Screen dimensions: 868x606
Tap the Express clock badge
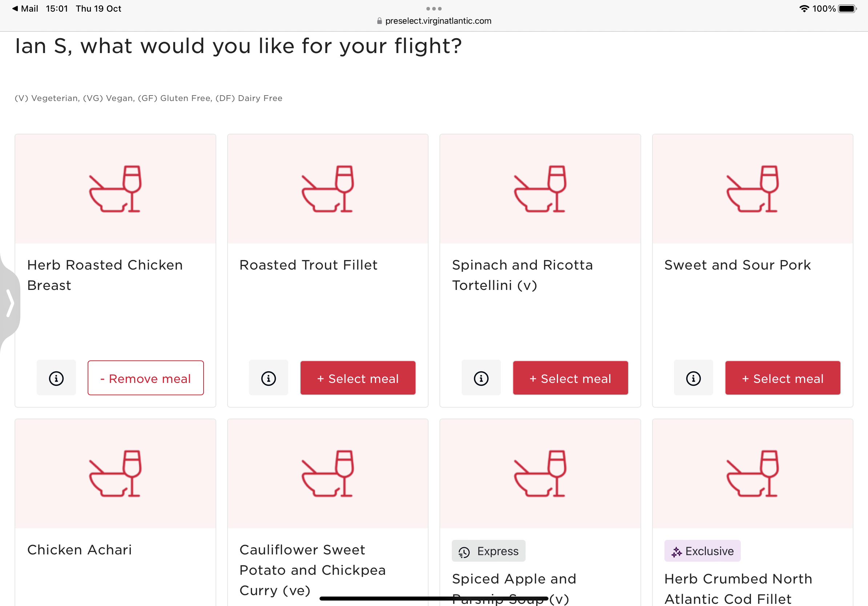[489, 551]
